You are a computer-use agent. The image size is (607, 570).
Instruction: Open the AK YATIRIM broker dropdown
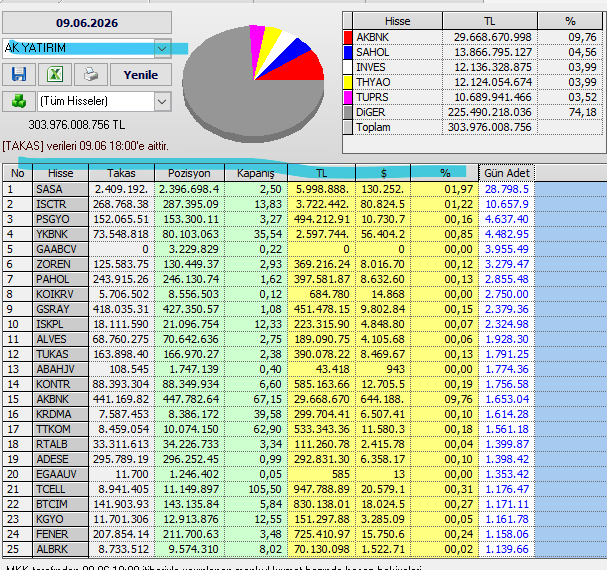pos(162,48)
